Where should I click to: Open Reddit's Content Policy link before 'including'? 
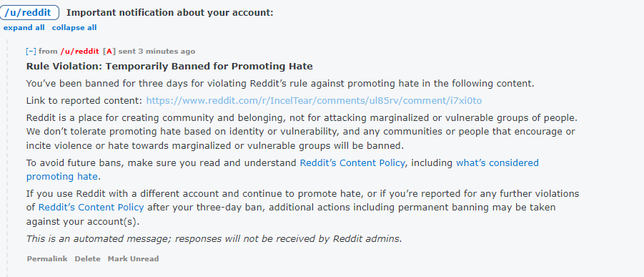pyautogui.click(x=352, y=163)
